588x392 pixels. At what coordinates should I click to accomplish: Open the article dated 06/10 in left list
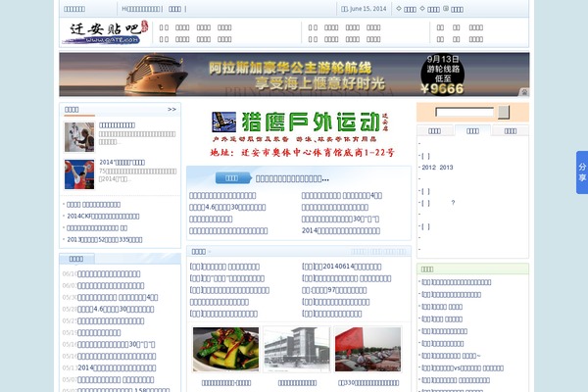tap(109, 273)
